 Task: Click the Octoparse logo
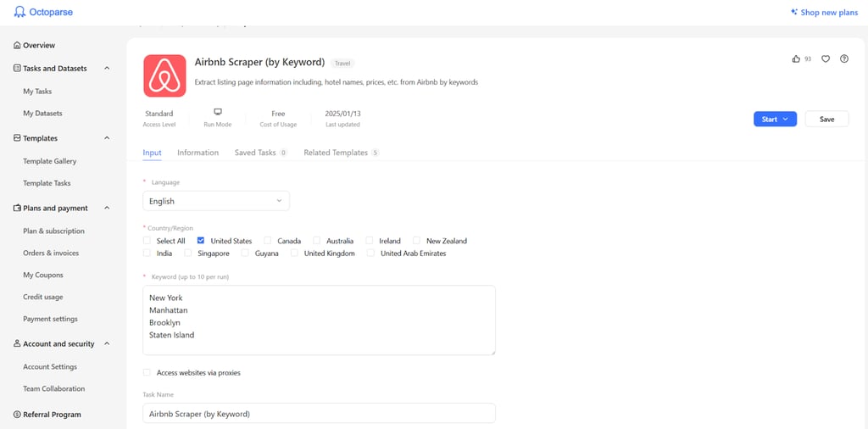(x=43, y=12)
